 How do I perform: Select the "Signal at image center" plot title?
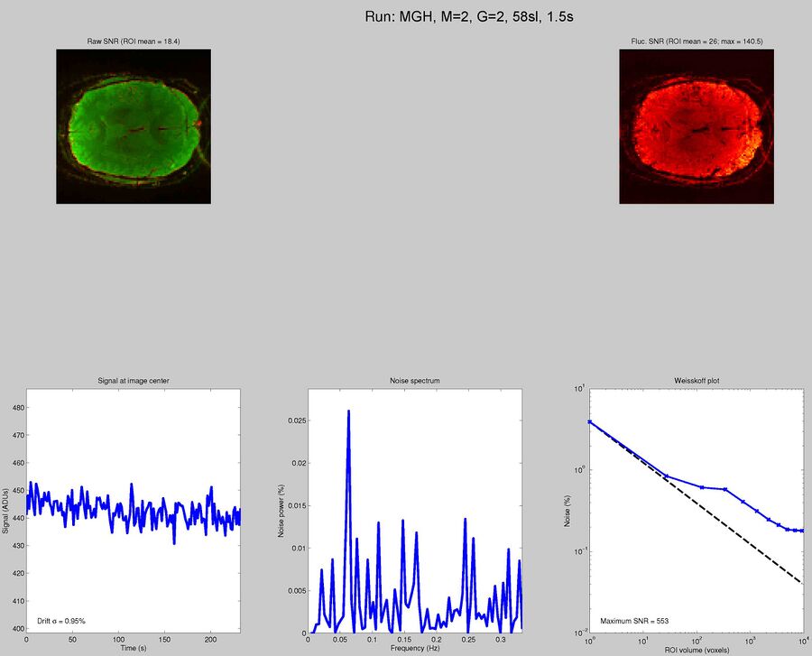point(135,380)
